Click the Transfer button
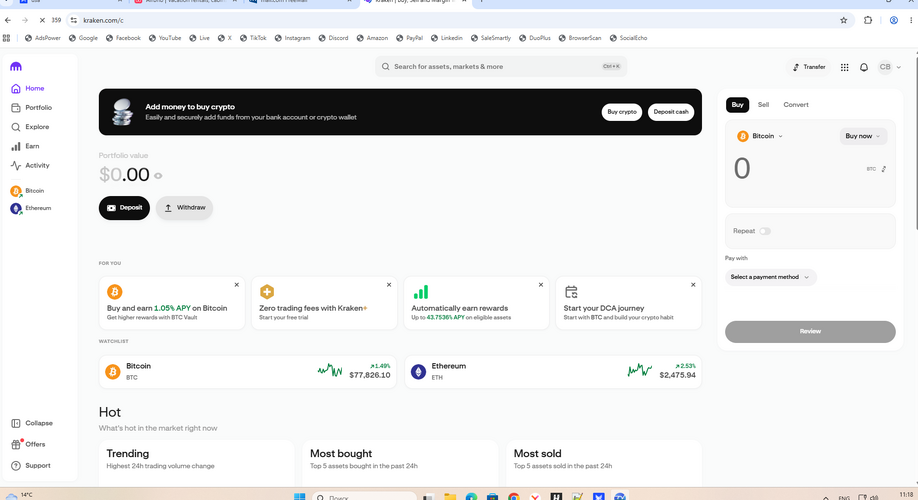918x500 pixels. pos(809,67)
